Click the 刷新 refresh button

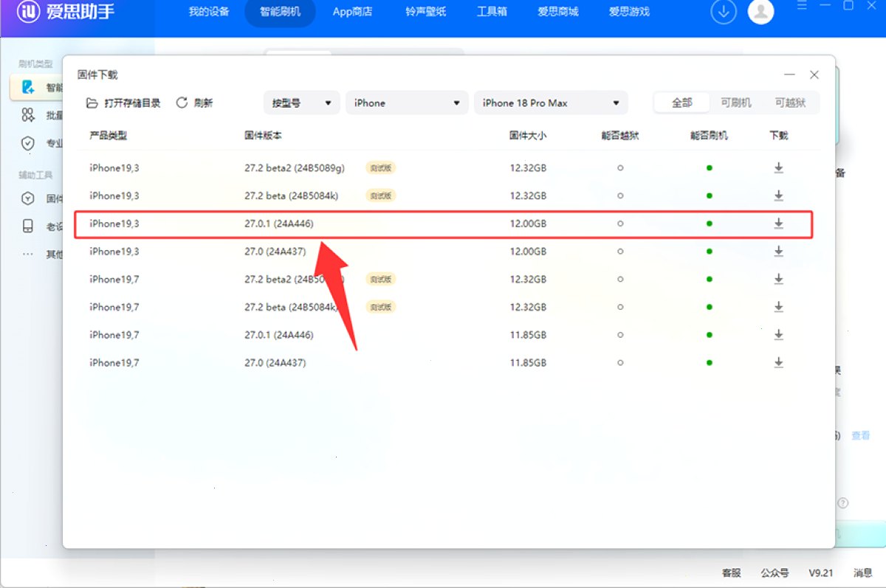(195, 103)
